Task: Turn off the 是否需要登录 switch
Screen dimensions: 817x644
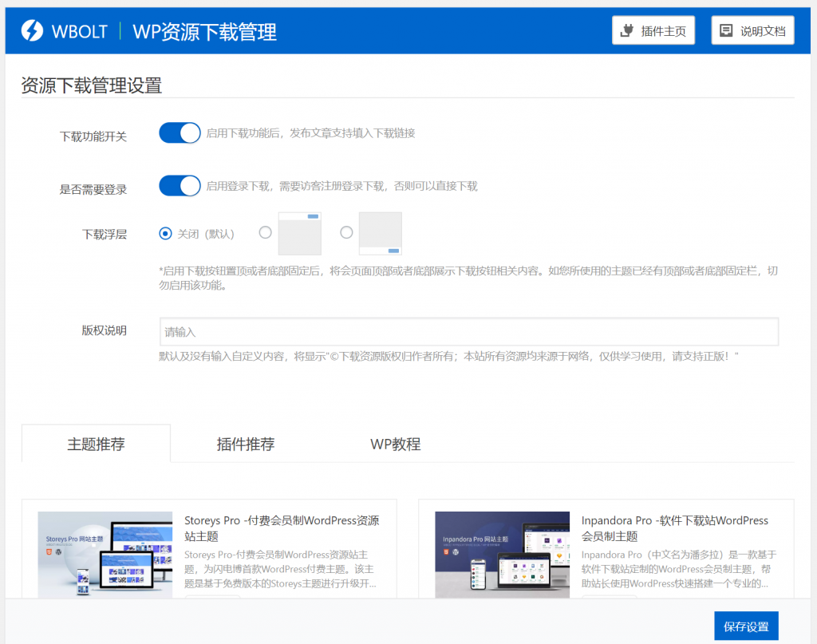Action: click(180, 185)
